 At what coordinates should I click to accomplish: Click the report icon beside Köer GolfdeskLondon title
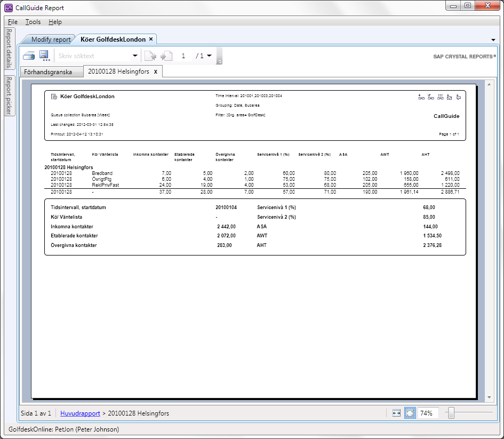(x=54, y=97)
